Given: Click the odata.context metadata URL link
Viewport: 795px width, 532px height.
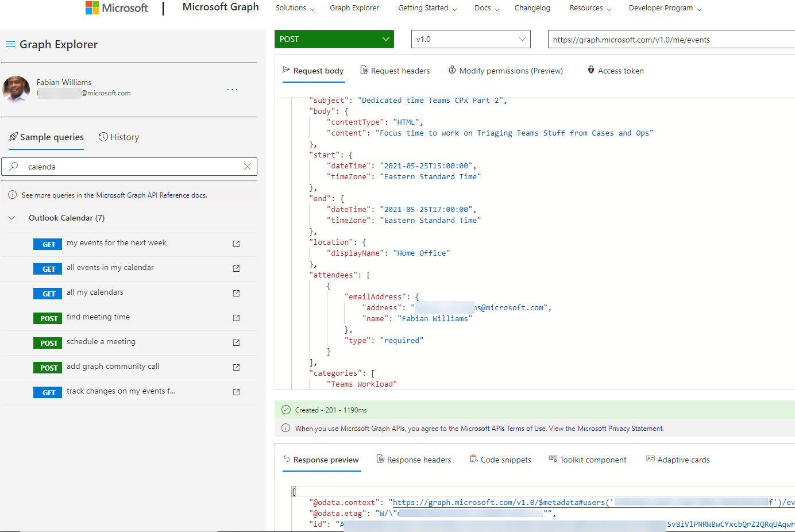Looking at the screenshot, I should [594, 503].
